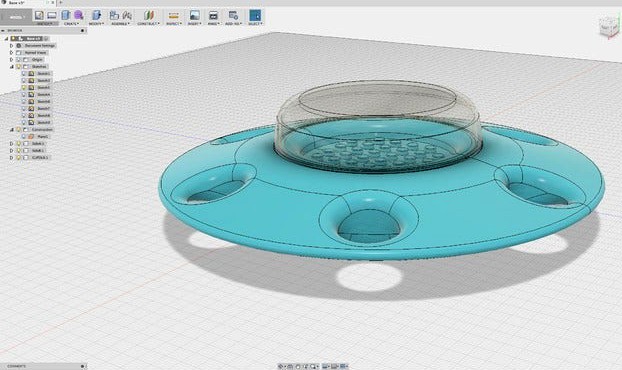Collapse the Base v3 root node

point(6,38)
